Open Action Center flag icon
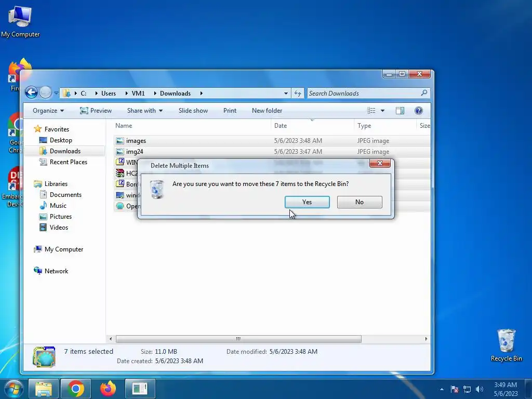Screen dimensions: 532x399 coord(455,389)
